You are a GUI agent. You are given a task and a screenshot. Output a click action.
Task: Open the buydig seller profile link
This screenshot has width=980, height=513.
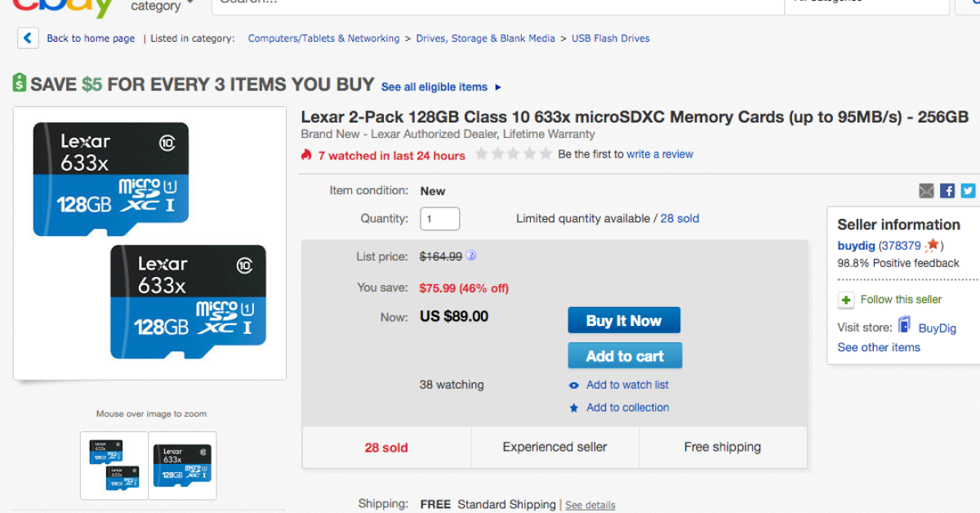click(856, 245)
